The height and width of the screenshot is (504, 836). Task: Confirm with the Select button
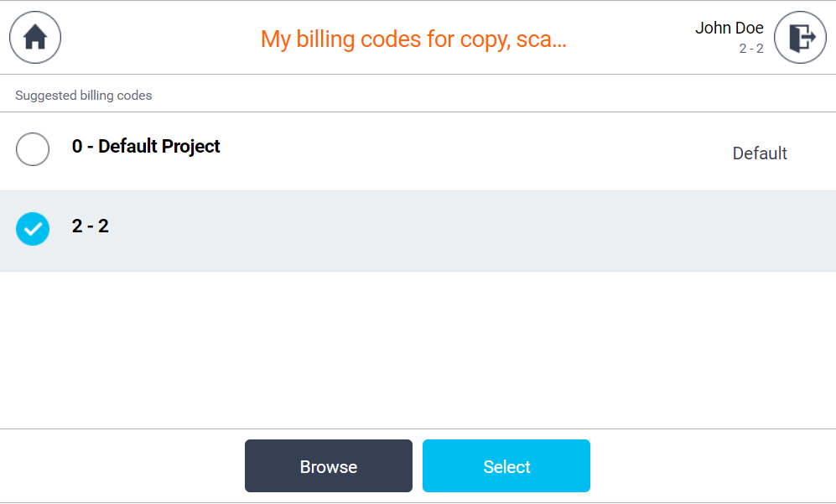pyautogui.click(x=506, y=466)
